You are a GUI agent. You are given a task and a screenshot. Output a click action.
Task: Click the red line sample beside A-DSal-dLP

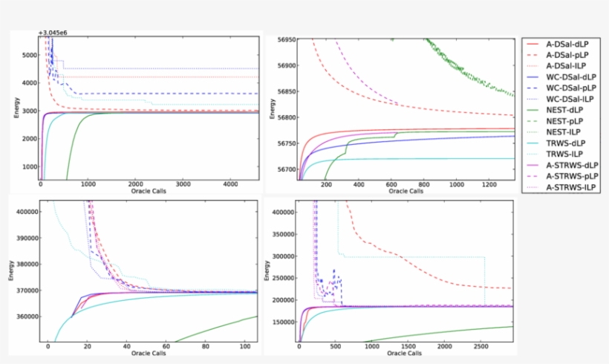coord(534,44)
